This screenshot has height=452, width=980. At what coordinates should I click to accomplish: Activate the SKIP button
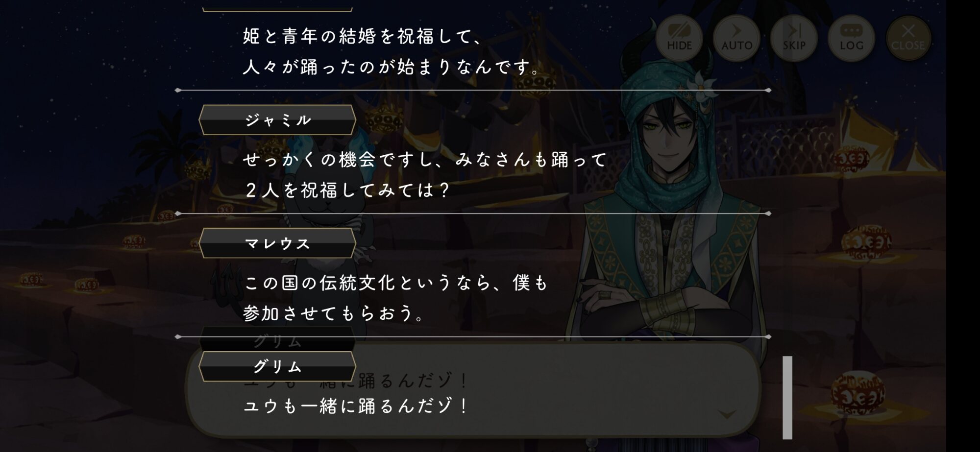coord(794,38)
